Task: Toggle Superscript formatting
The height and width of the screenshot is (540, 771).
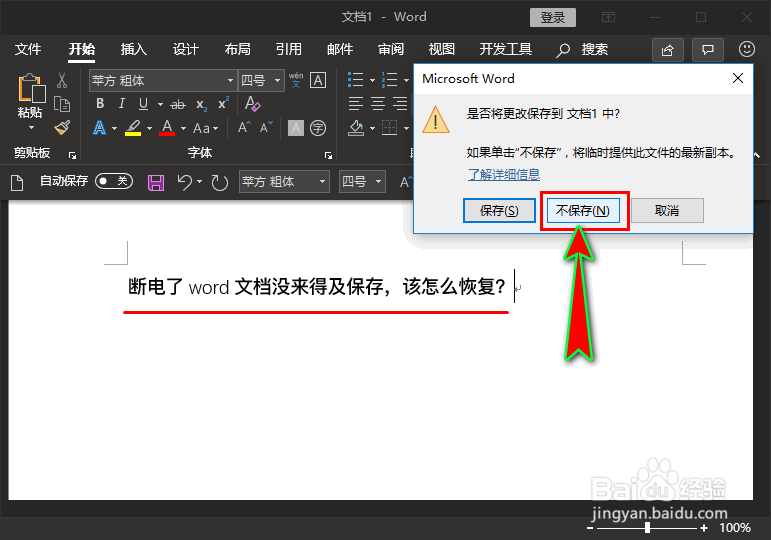Action: pos(223,103)
